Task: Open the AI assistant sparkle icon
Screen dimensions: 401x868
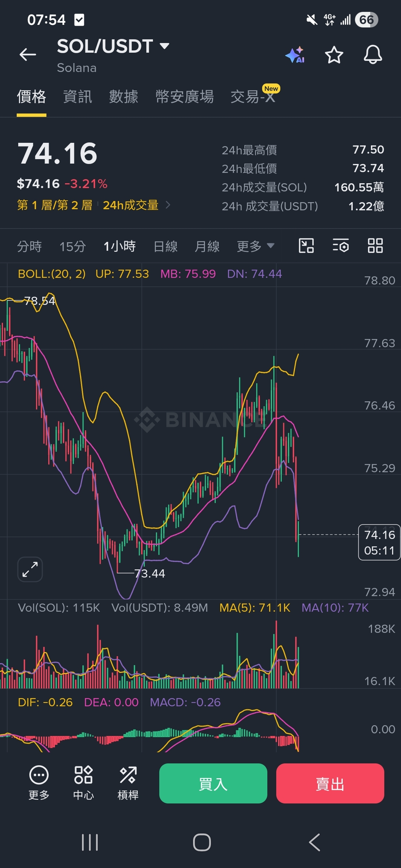Action: (x=295, y=55)
